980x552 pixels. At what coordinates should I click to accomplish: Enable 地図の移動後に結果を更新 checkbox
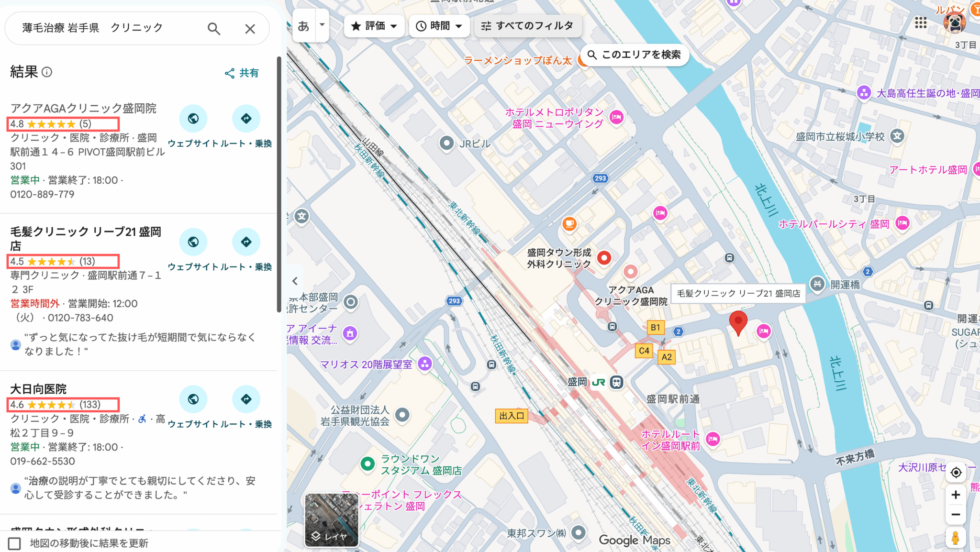[14, 543]
